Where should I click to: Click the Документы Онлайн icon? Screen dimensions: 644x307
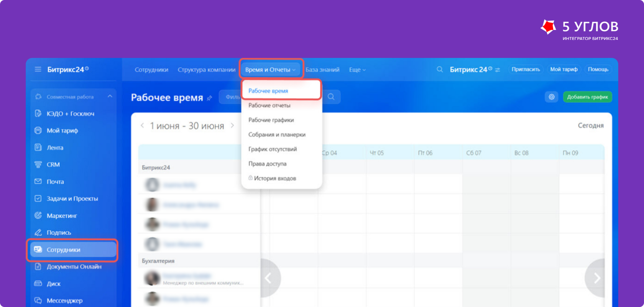tap(38, 266)
